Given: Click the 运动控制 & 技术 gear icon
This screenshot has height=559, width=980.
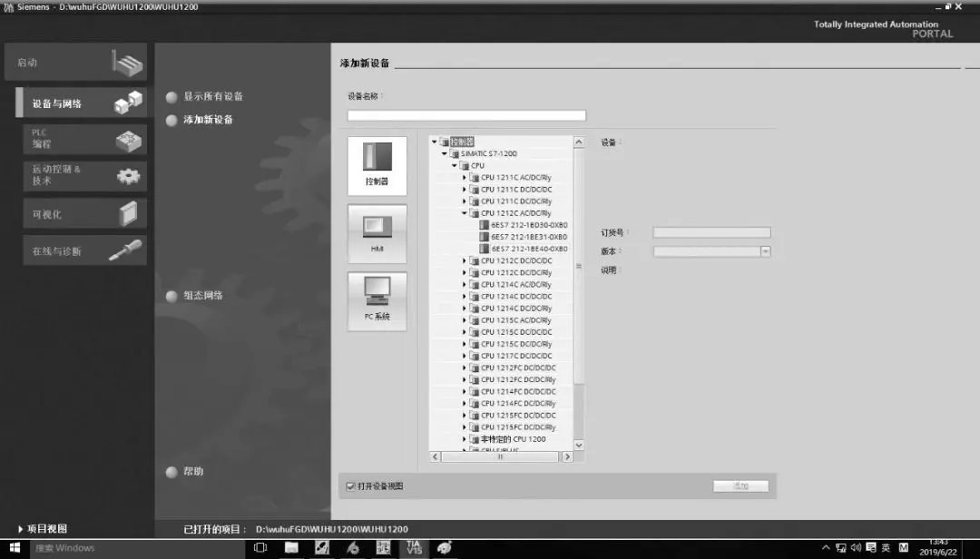Looking at the screenshot, I should 129,175.
